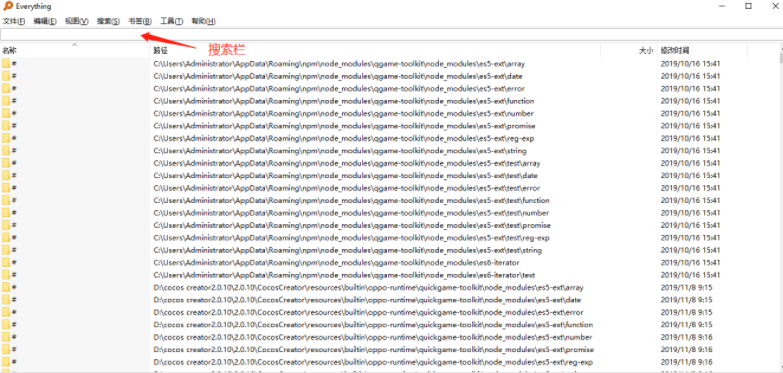The height and width of the screenshot is (373, 783).
Task: Sort results by the 大小 column header
Action: [646, 50]
